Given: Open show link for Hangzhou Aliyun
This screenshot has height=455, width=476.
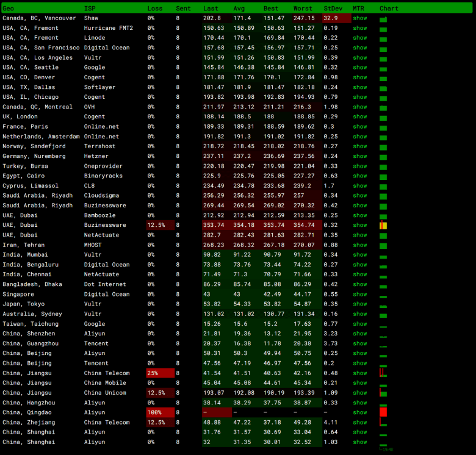Looking at the screenshot, I should coord(359,403).
